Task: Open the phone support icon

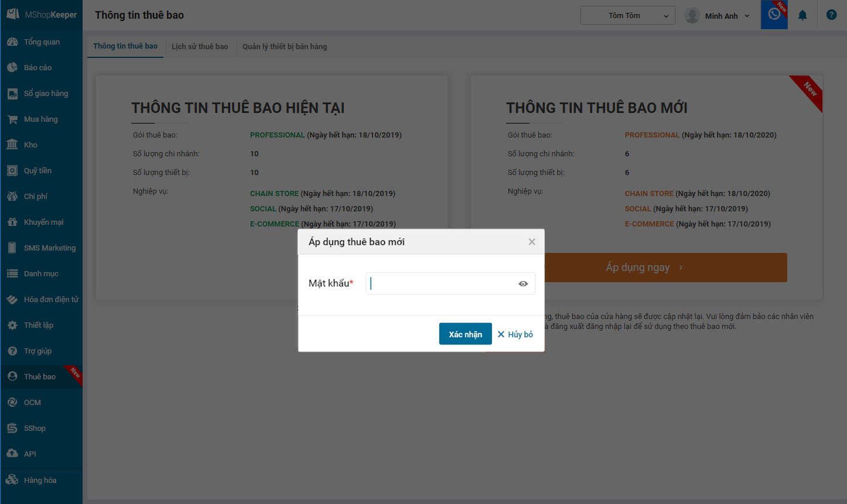Action: (x=774, y=15)
